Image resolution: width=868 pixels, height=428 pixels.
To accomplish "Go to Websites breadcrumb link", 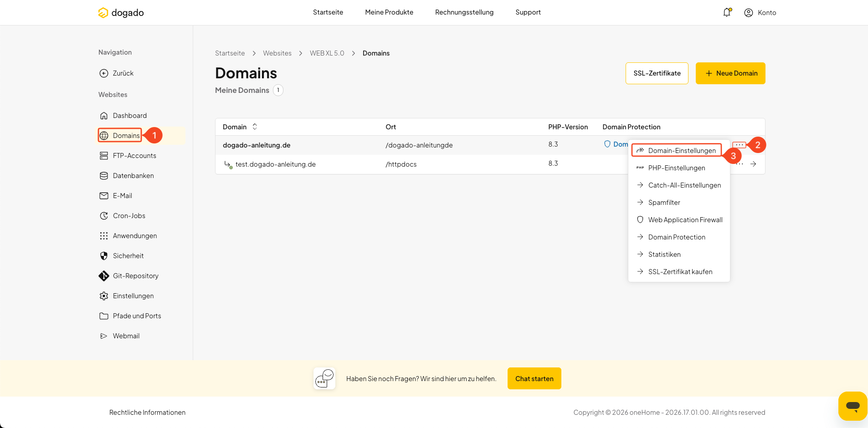I will (277, 53).
